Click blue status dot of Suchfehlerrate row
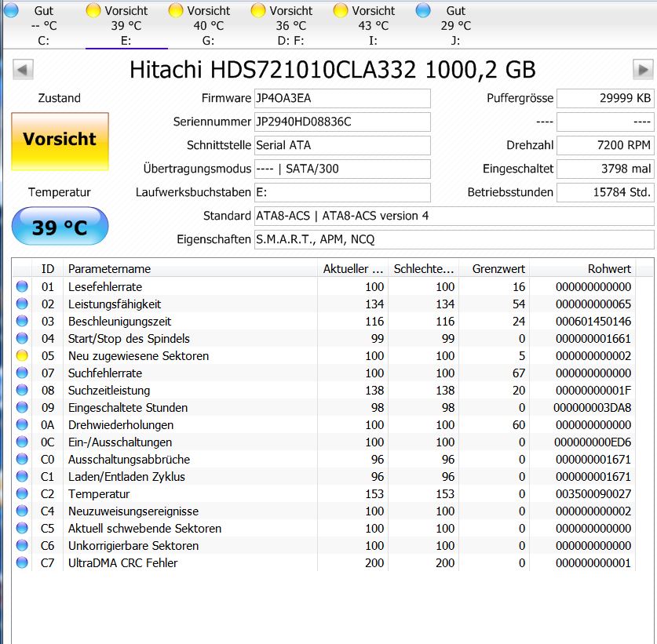The width and height of the screenshot is (657, 644). coord(22,373)
